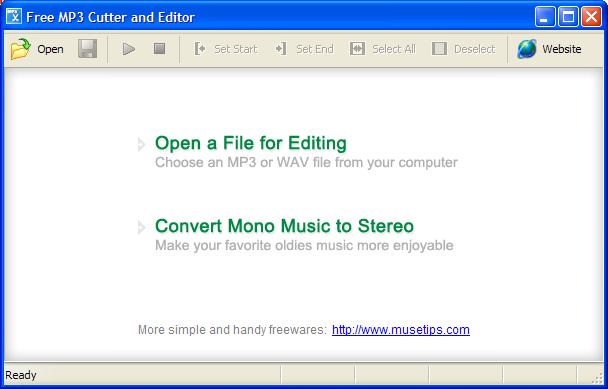Screen dimensions: 608x389
Task: Click 'Choose an MP3 or WAV file' subtitle
Action: (306, 163)
